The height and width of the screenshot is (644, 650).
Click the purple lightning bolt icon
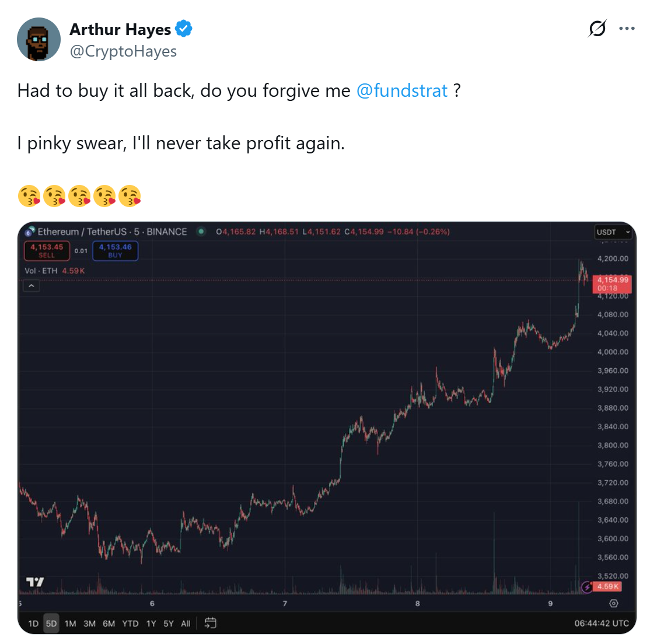pyautogui.click(x=587, y=587)
